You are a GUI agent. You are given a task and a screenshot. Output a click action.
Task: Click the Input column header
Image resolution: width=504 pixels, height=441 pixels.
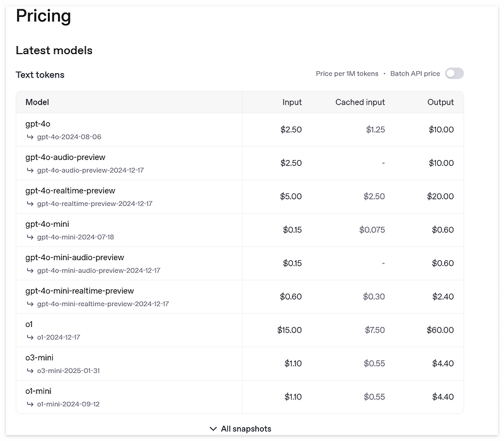tap(292, 102)
